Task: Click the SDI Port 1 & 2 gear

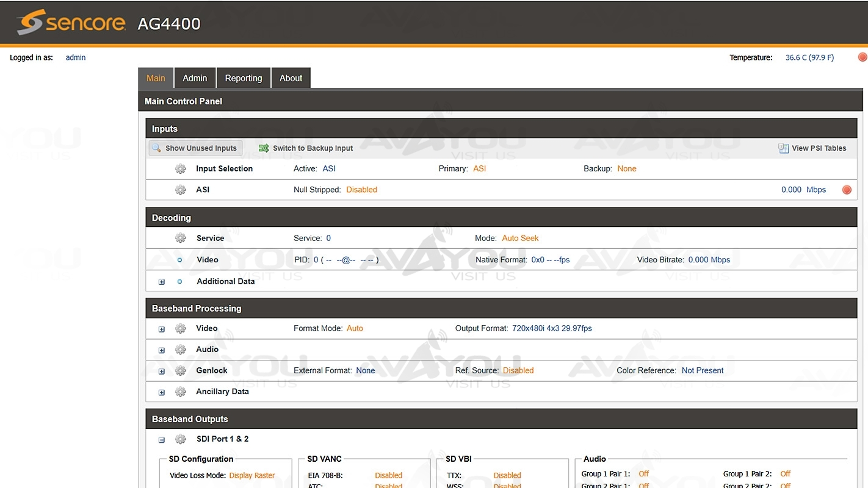Action: click(180, 439)
